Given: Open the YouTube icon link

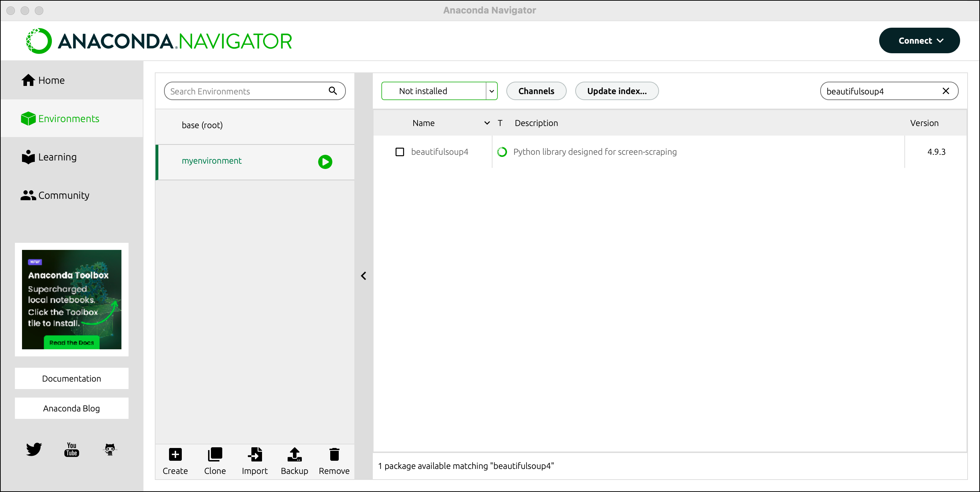Looking at the screenshot, I should (71, 449).
